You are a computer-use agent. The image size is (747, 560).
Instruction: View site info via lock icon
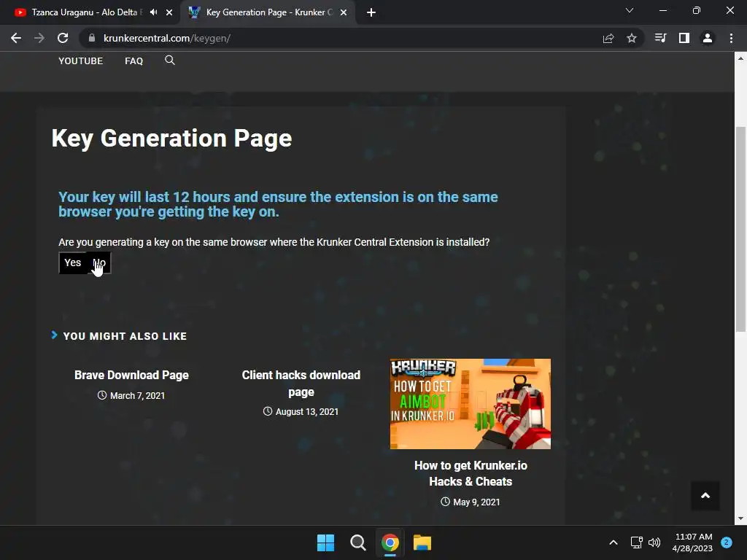click(x=92, y=38)
